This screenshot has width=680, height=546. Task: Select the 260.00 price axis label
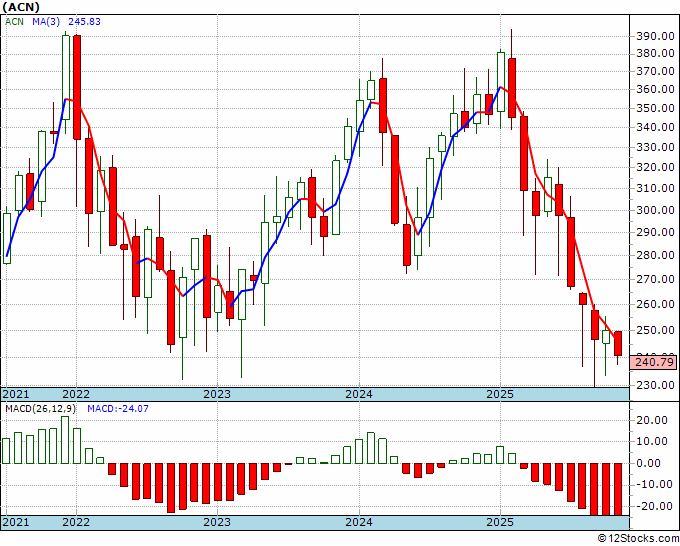[655, 304]
